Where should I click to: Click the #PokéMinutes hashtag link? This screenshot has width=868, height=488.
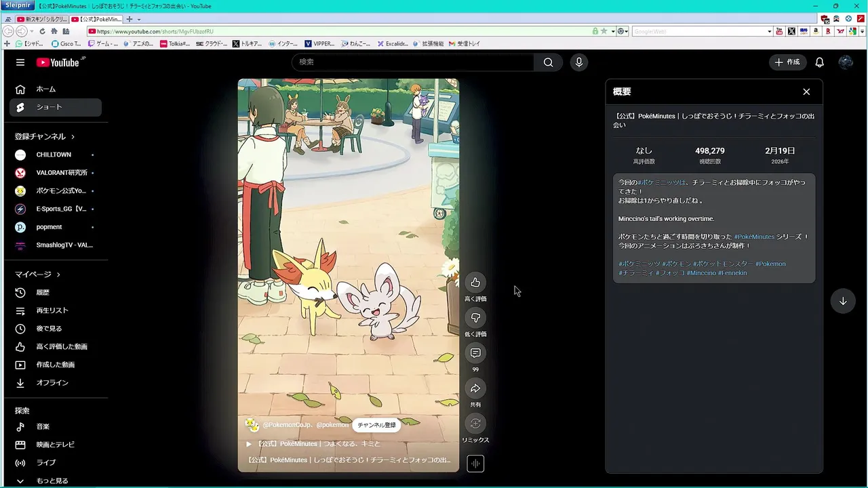click(754, 237)
